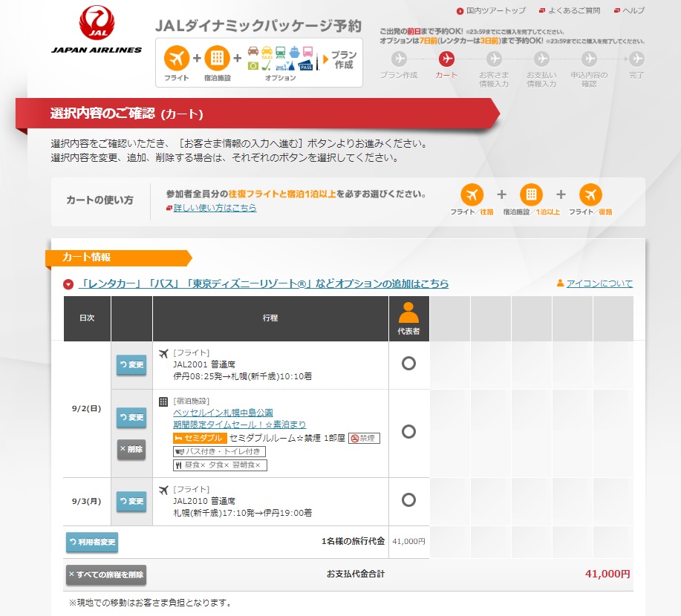Click the フライト/復路 orange plane icon
This screenshot has height=616, width=681.
pyautogui.click(x=590, y=194)
